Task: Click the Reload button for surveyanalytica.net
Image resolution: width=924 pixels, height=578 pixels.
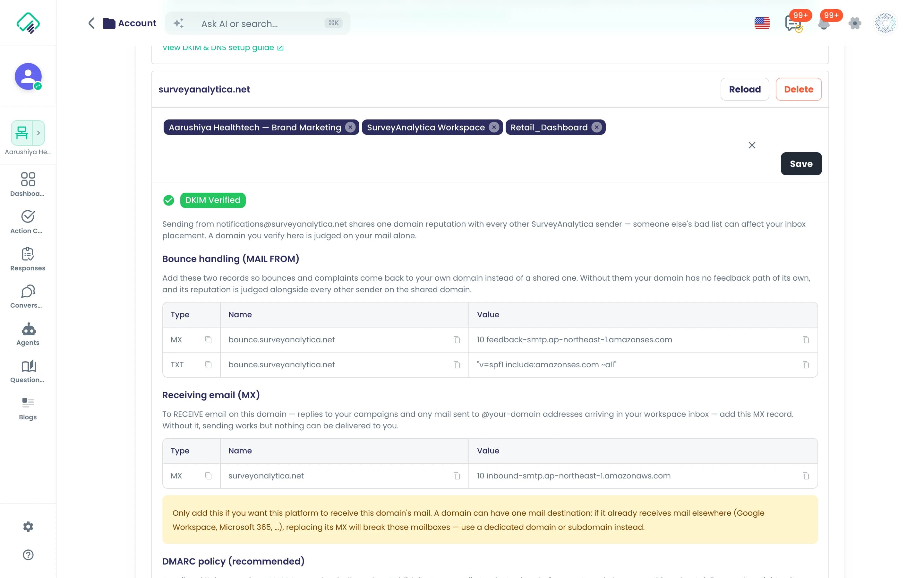Action: pyautogui.click(x=745, y=89)
